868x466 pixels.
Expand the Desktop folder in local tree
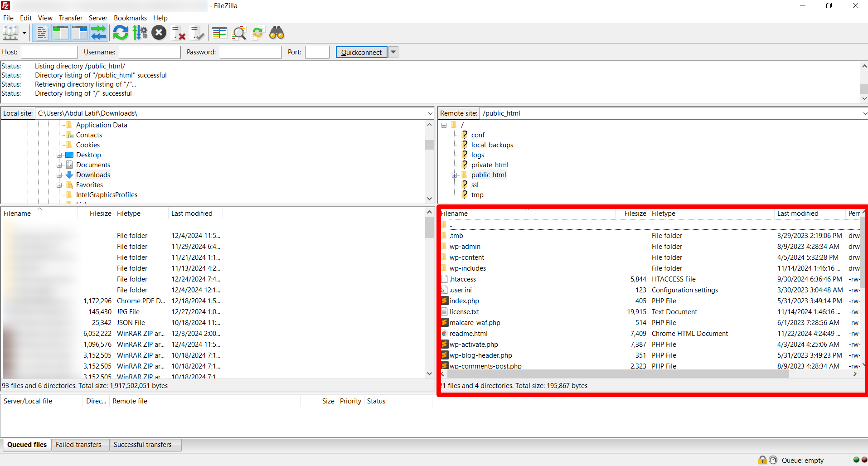[59, 155]
